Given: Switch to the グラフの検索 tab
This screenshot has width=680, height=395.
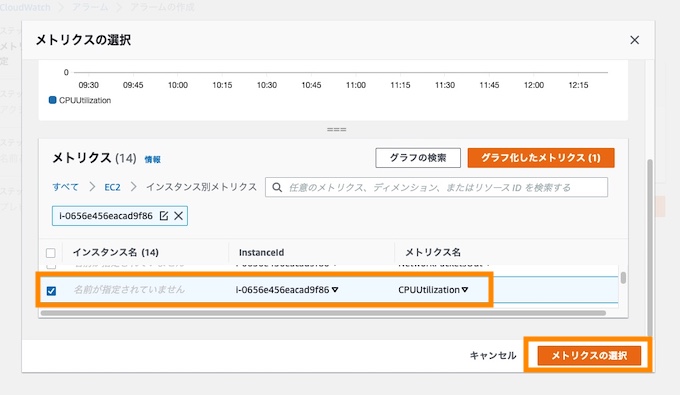Looking at the screenshot, I should pyautogui.click(x=418, y=157).
